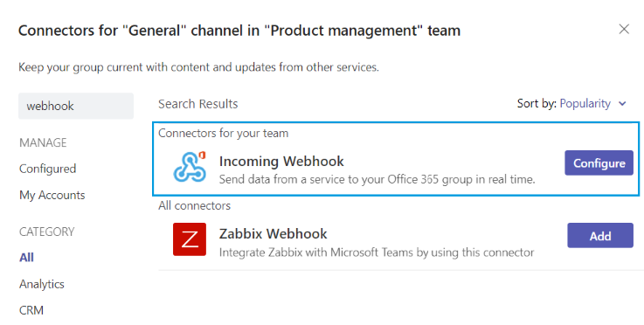Add the Zabbix Webhook connector
644x325 pixels.
pos(600,235)
